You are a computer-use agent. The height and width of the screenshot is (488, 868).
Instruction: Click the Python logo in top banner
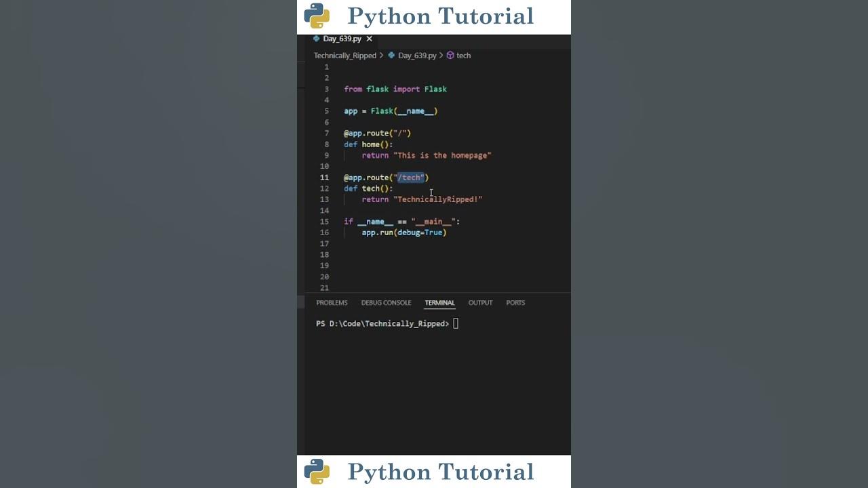click(317, 16)
